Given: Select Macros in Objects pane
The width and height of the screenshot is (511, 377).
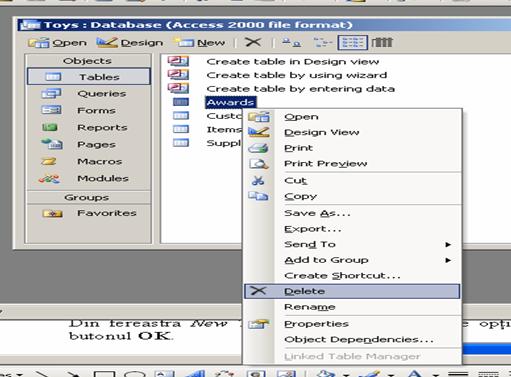Looking at the screenshot, I should coord(89,161).
